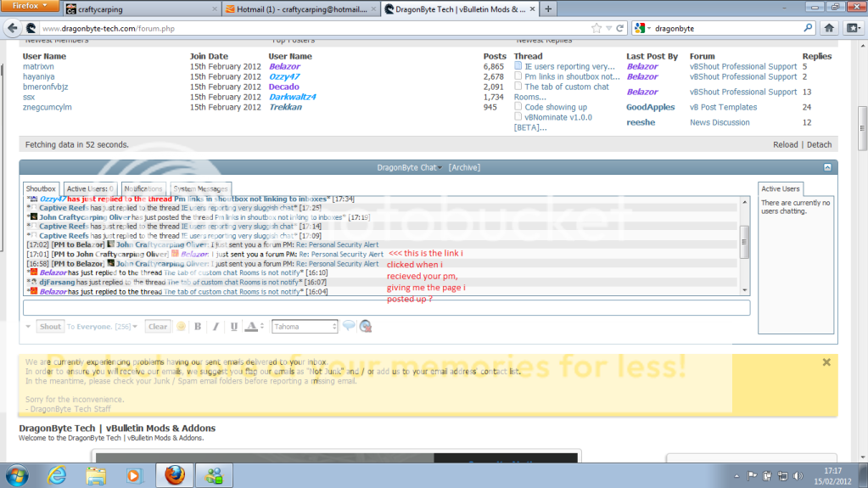The image size is (868, 488).
Task: Click the search magnifier in the search box
Action: [808, 28]
